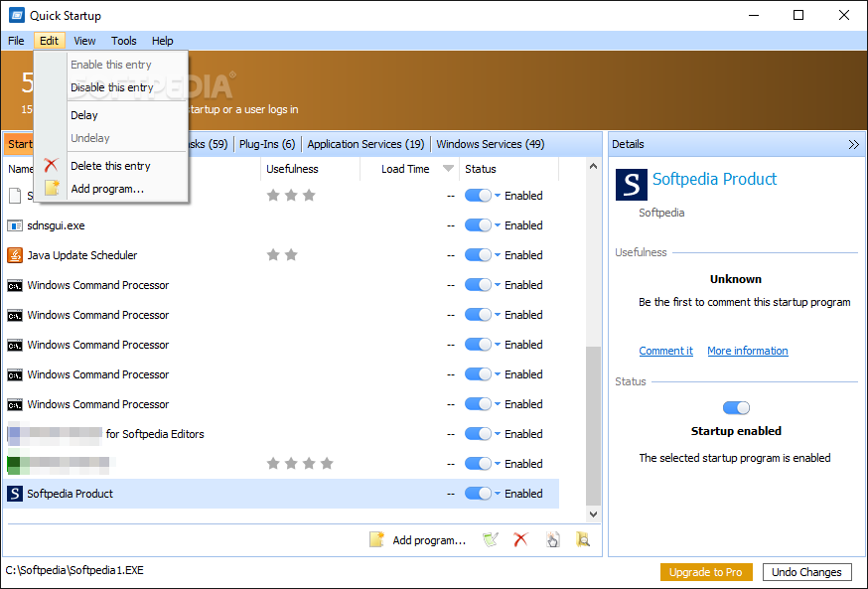This screenshot has height=589, width=868.
Task: Sort by the Status column header
Action: click(x=508, y=169)
